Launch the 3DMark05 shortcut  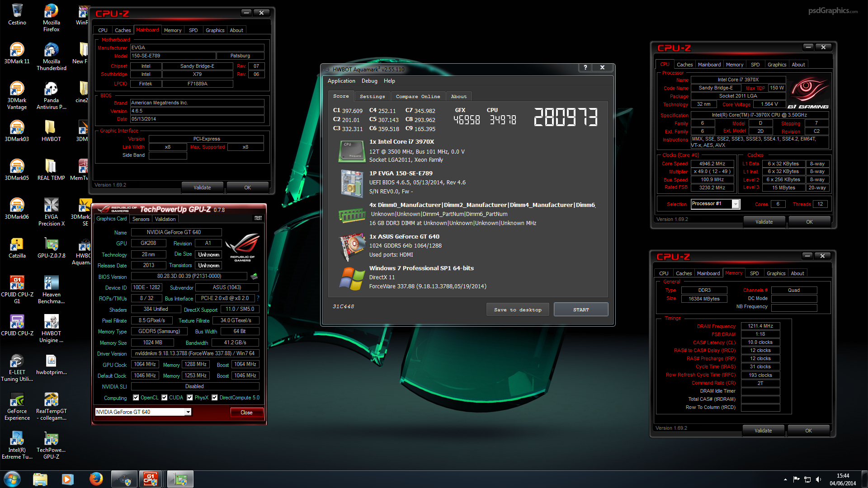[x=17, y=170]
